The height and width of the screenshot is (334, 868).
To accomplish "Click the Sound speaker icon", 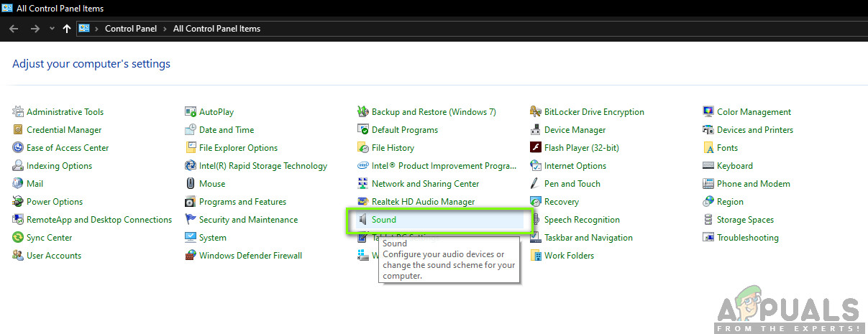I will point(363,220).
